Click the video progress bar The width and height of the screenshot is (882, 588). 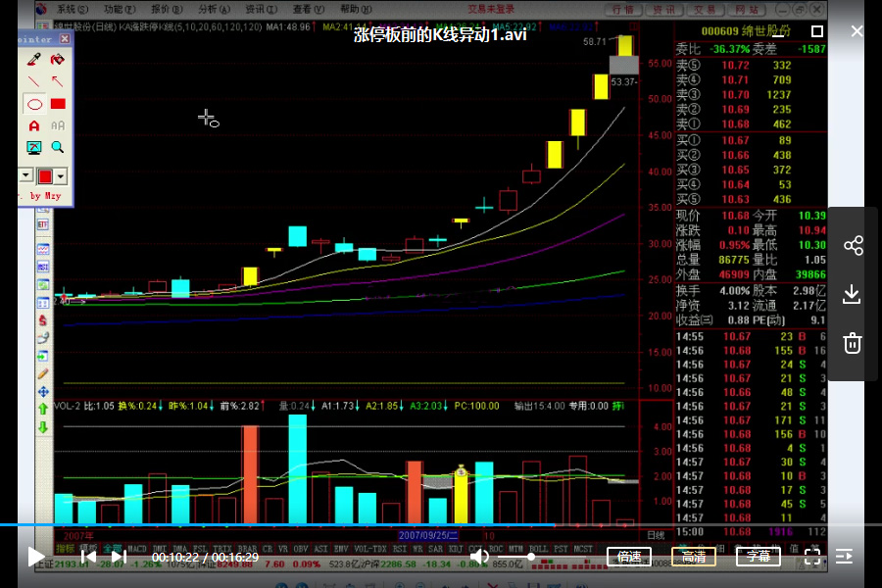pos(441,525)
